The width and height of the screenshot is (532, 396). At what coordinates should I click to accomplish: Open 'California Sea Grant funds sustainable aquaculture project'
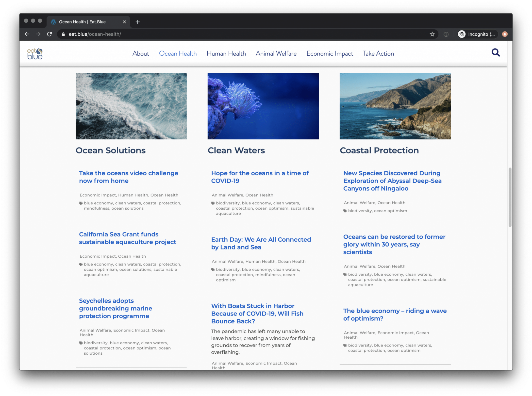click(127, 238)
